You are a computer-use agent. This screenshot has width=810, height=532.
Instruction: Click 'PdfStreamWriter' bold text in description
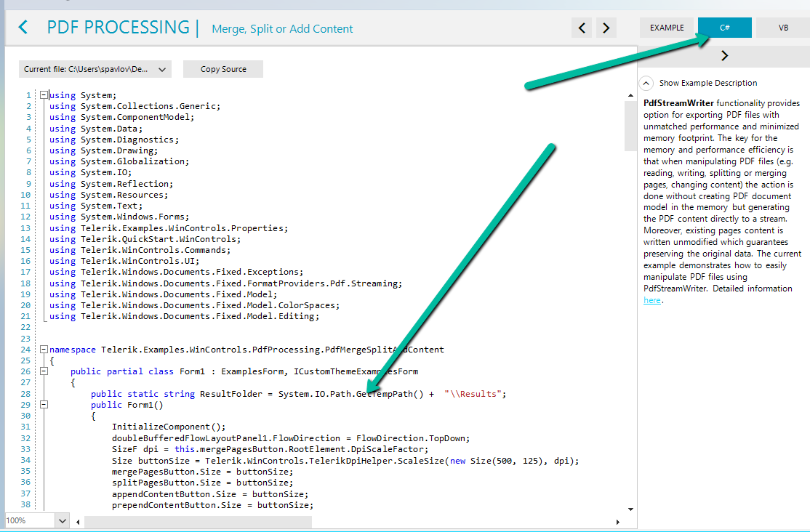click(678, 103)
